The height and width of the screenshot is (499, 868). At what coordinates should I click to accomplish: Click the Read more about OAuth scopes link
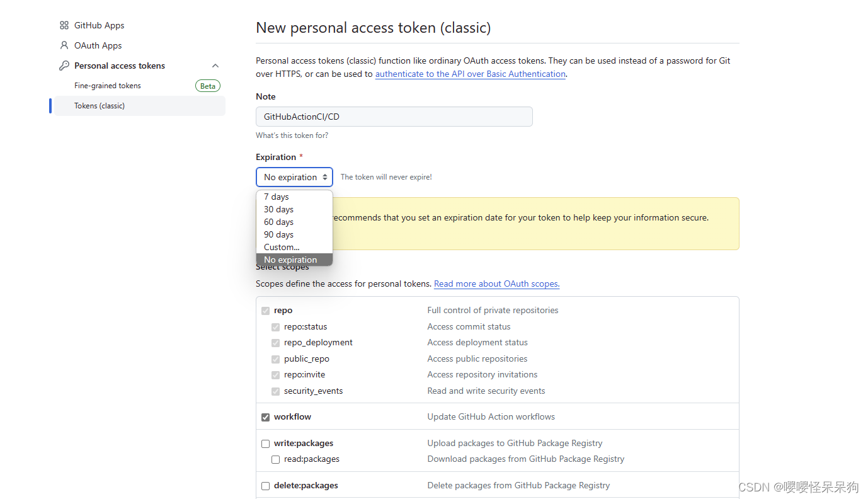[496, 284]
